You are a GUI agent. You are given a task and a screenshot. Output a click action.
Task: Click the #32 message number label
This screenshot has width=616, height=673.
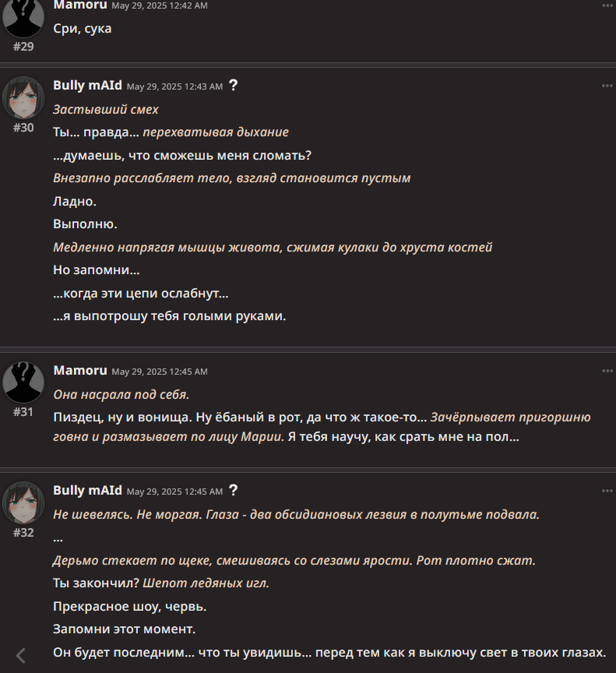(x=23, y=532)
